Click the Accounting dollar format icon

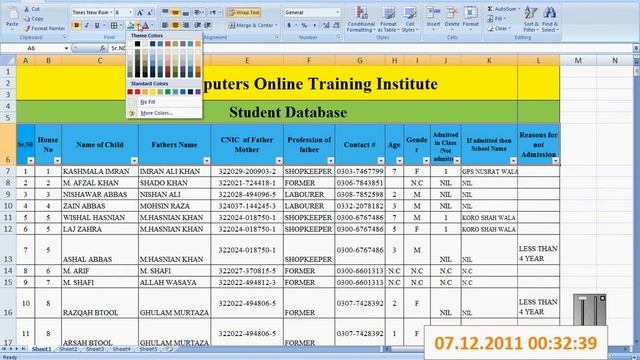click(x=289, y=25)
